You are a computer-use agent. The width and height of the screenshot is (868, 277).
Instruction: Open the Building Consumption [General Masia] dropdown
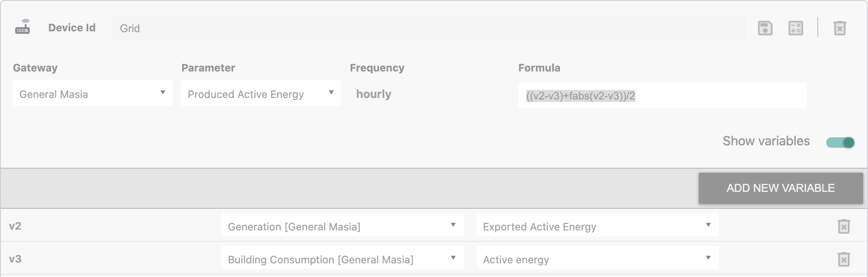pos(343,257)
